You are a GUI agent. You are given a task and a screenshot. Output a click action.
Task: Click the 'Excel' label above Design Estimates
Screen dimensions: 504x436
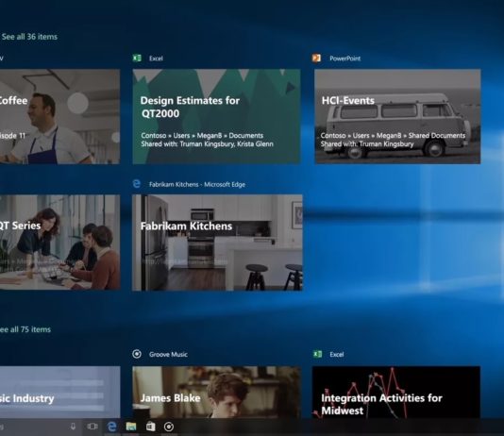point(156,59)
